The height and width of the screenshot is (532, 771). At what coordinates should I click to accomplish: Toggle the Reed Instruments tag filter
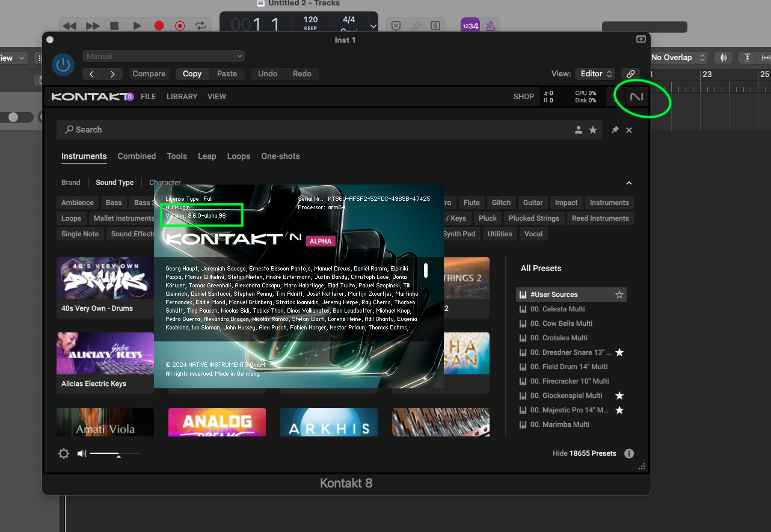600,218
